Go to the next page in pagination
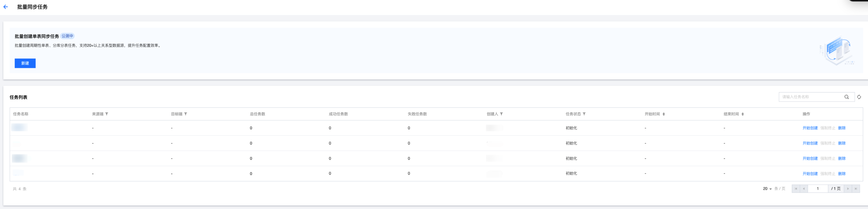868x209 pixels. click(848, 189)
